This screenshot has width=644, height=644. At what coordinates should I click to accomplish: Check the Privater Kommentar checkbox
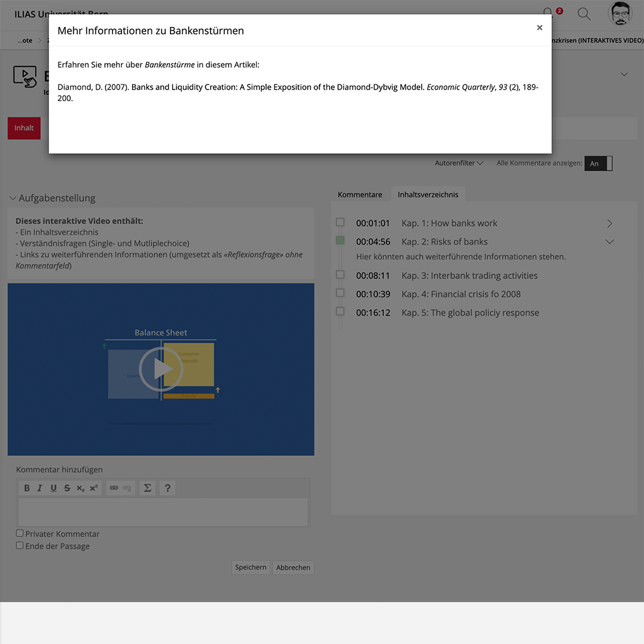[x=20, y=533]
